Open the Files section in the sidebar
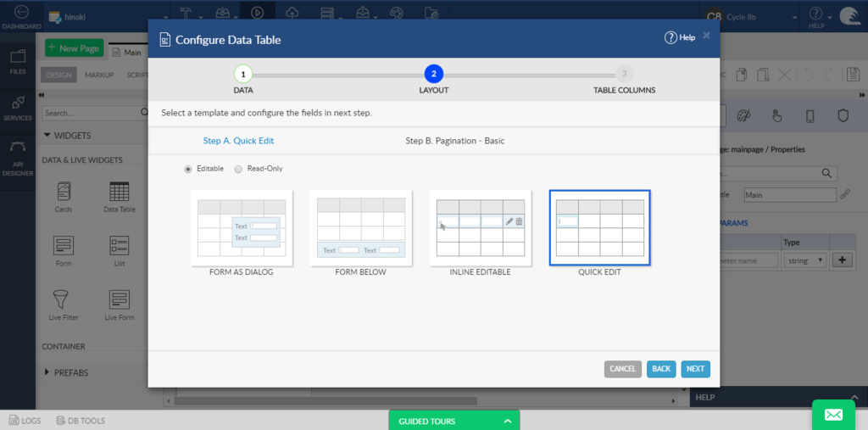Screen dimensions: 868x430 pos(18,61)
